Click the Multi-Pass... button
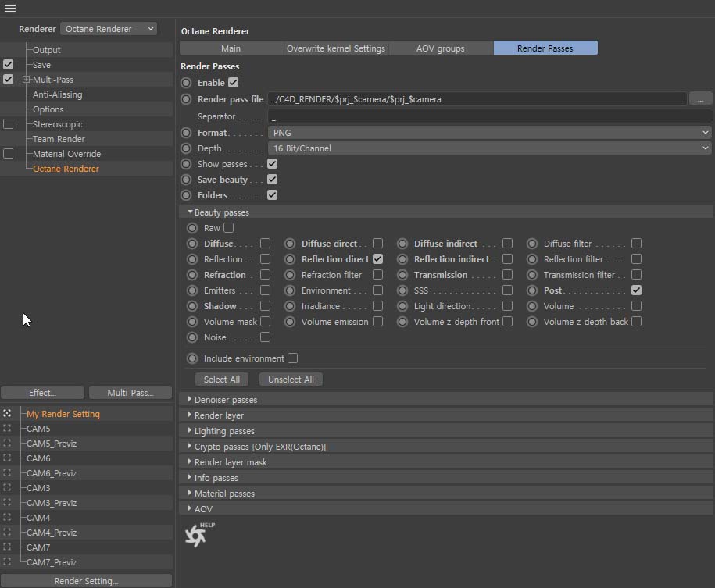715x588 pixels. point(130,393)
